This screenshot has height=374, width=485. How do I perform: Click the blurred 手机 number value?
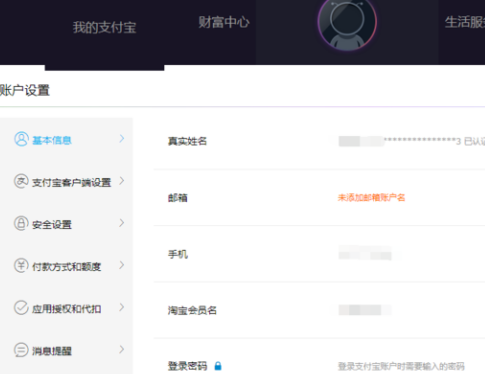(365, 253)
